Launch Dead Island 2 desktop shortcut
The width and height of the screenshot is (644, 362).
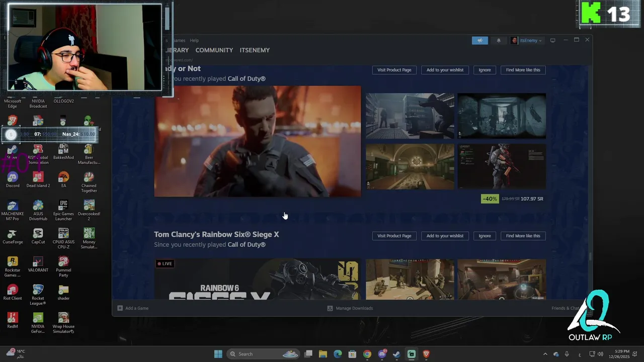click(38, 179)
